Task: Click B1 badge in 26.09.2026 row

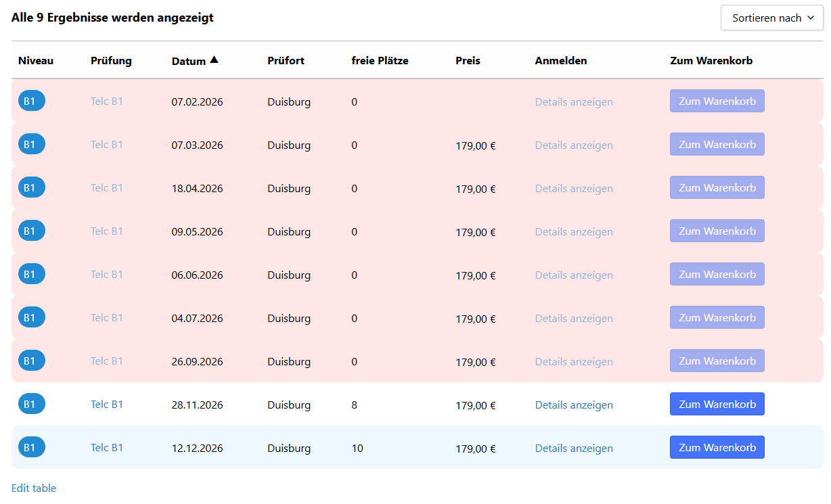Action: [x=32, y=361]
